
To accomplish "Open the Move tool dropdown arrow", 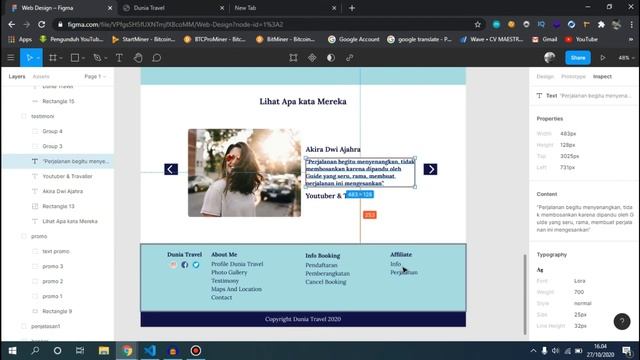I will click(x=38, y=58).
